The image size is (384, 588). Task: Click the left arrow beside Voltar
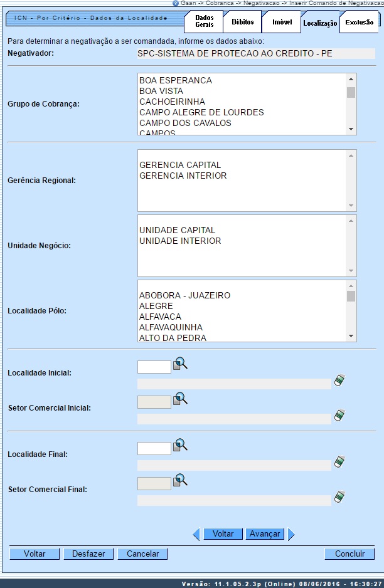(x=196, y=534)
